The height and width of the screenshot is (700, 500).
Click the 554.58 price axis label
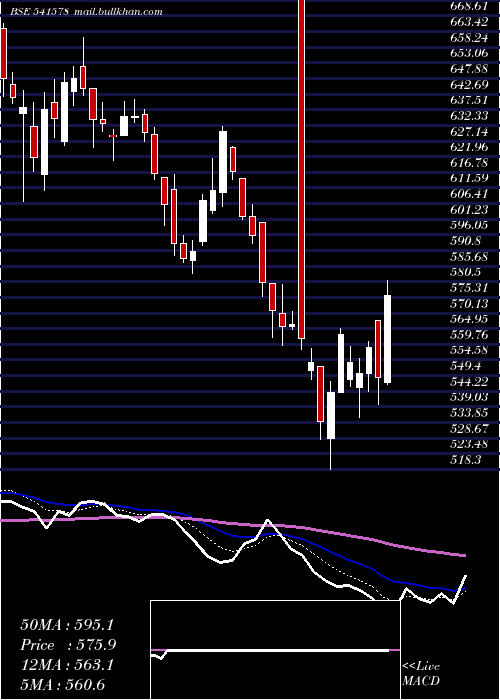click(470, 350)
